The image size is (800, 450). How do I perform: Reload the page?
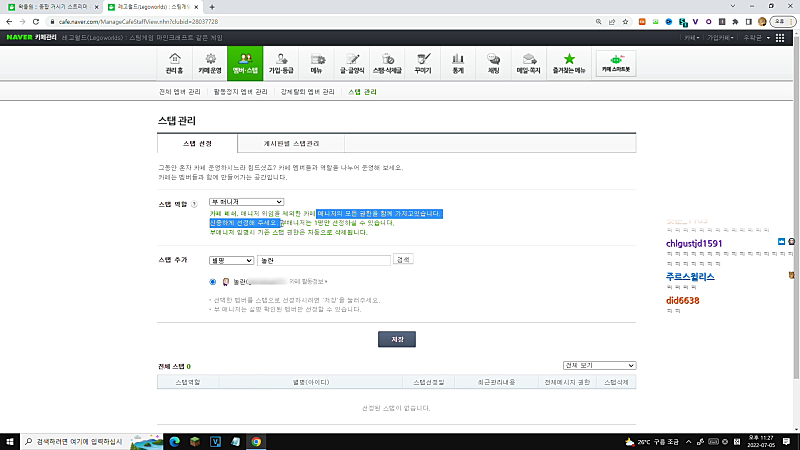pos(36,22)
